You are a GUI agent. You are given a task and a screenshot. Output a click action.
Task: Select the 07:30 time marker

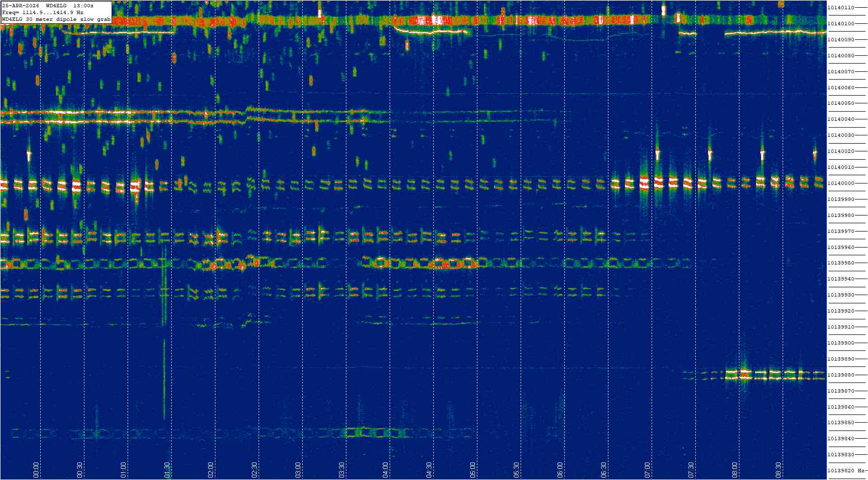(x=691, y=469)
